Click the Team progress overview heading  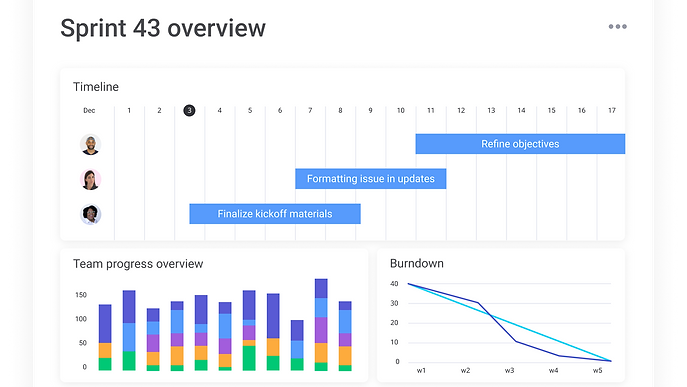click(x=138, y=264)
